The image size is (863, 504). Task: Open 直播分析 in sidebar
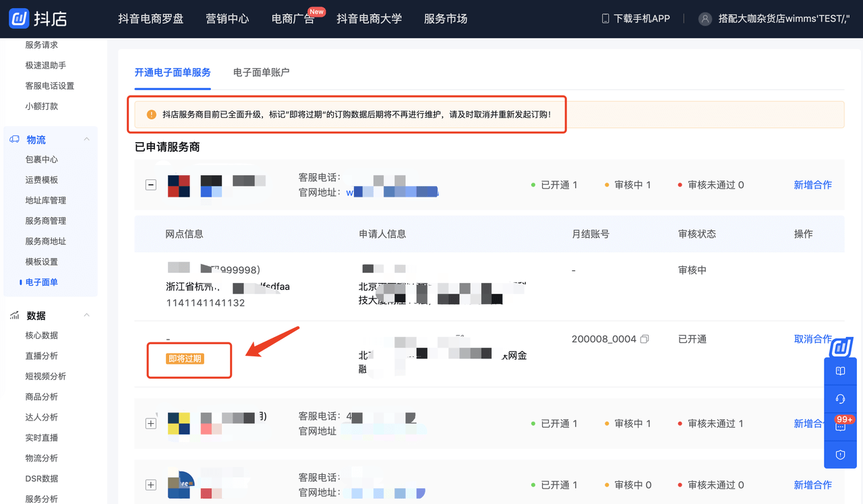[x=42, y=356]
